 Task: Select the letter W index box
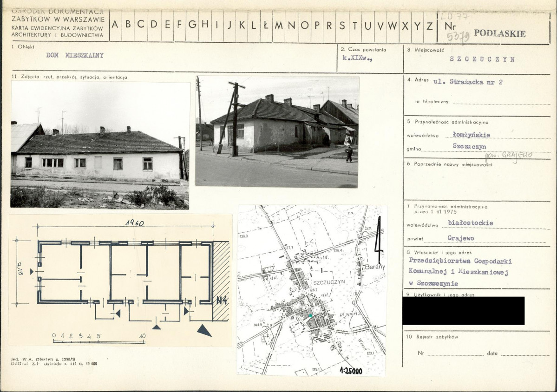pyautogui.click(x=392, y=25)
